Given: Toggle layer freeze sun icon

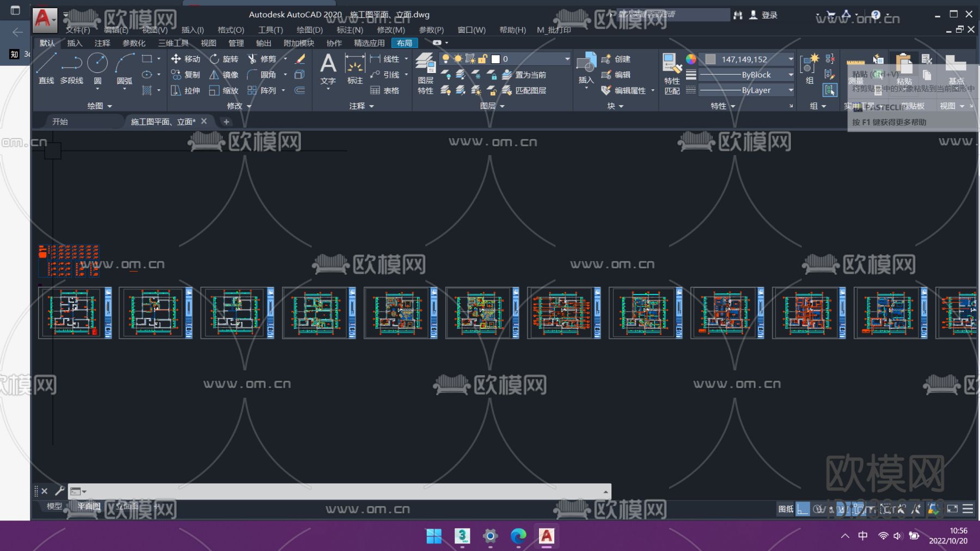Looking at the screenshot, I should (458, 59).
